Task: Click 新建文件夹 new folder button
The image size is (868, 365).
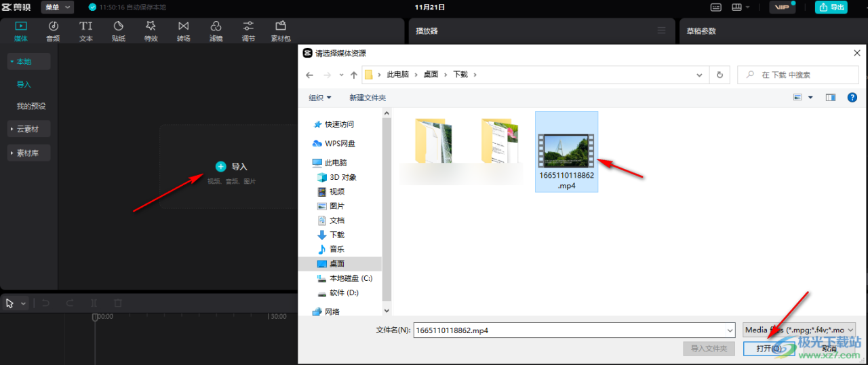Action: [x=368, y=98]
